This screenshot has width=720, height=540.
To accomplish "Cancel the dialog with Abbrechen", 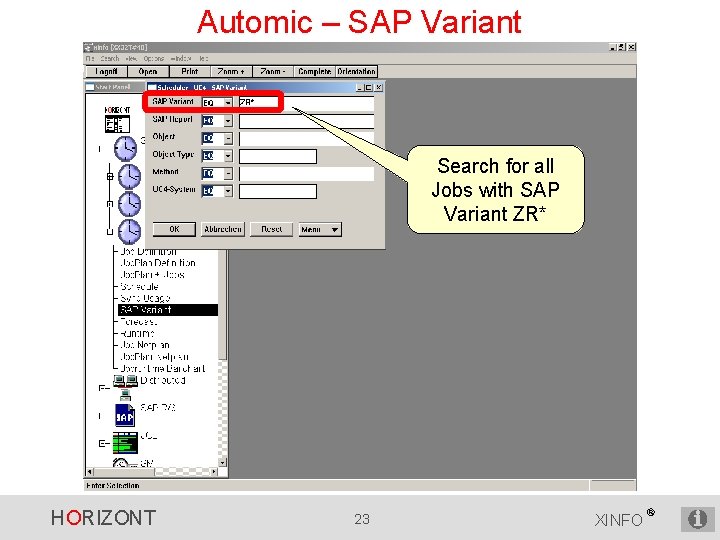I will coord(223,230).
